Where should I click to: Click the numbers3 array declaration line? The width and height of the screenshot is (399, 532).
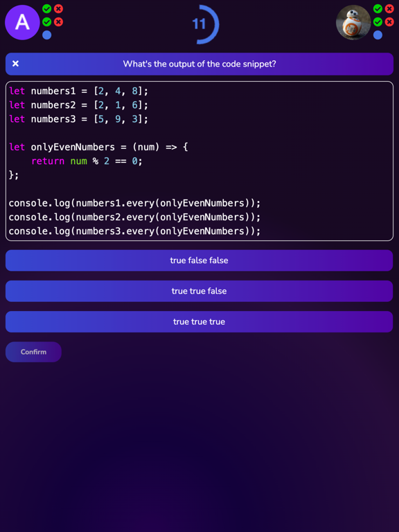coord(79,119)
